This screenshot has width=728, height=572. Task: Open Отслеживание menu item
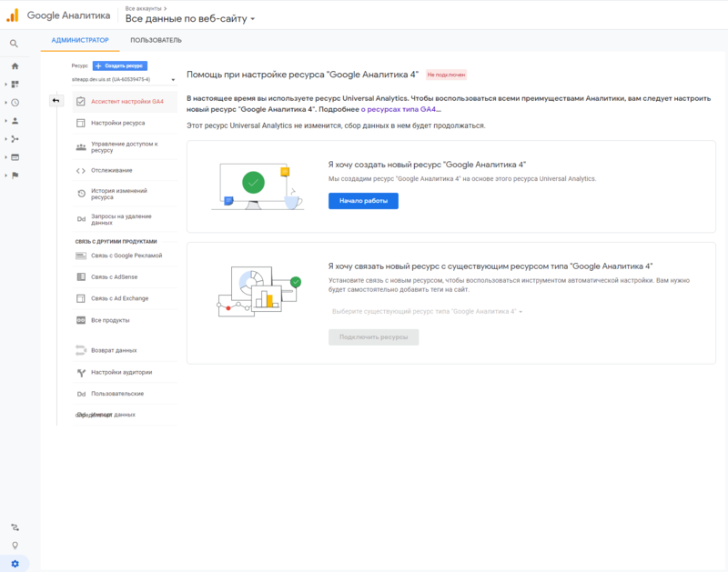(x=125, y=171)
